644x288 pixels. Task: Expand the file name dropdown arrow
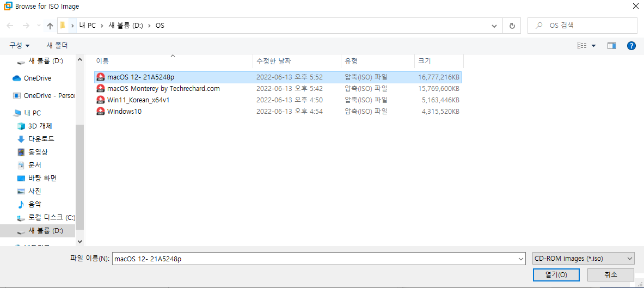520,259
